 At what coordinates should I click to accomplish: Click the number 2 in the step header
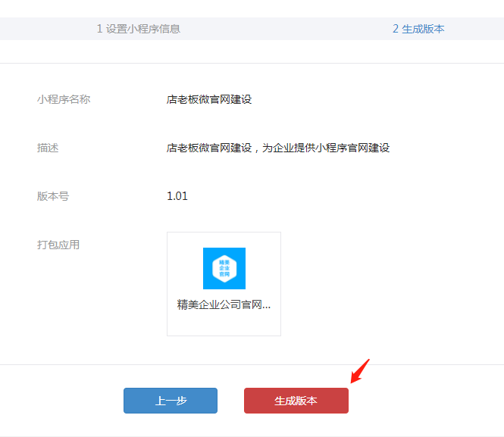pyautogui.click(x=396, y=29)
